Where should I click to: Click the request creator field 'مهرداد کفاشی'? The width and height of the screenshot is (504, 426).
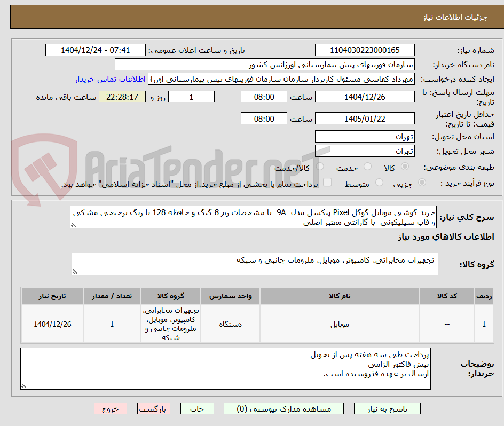click(x=281, y=79)
